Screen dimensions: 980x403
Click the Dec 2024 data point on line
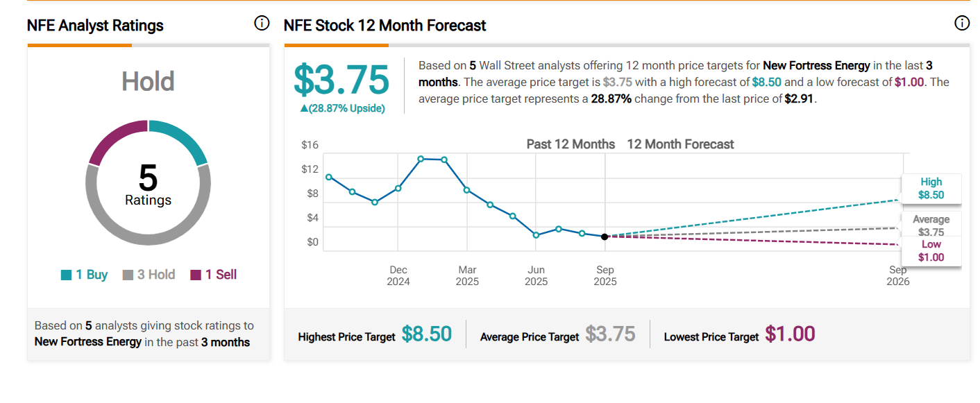(x=398, y=188)
